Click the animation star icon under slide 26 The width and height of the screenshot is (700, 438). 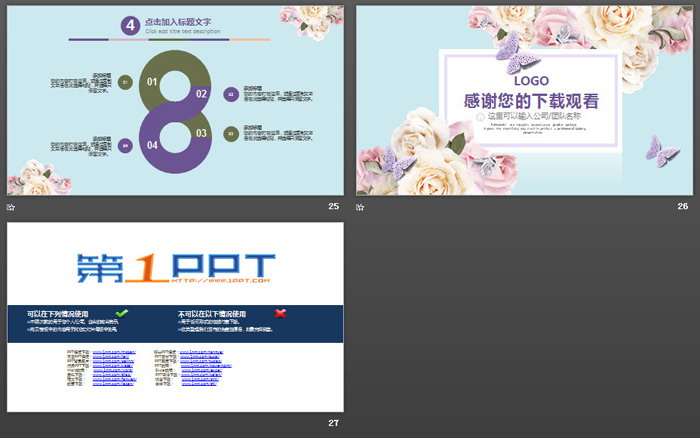pos(360,207)
